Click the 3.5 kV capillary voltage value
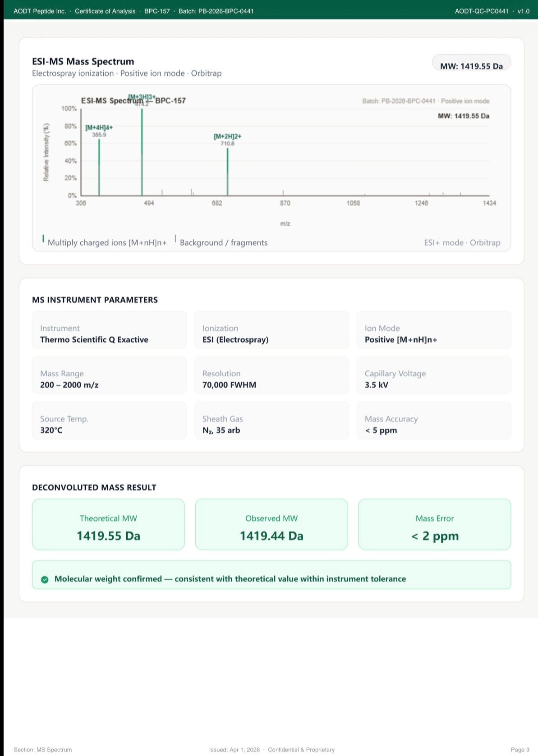 click(377, 385)
